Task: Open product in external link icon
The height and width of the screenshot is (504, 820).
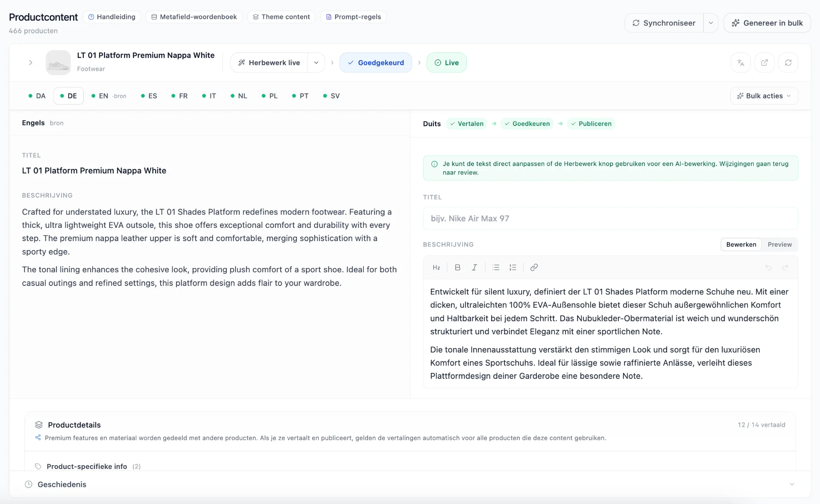Action: point(764,63)
